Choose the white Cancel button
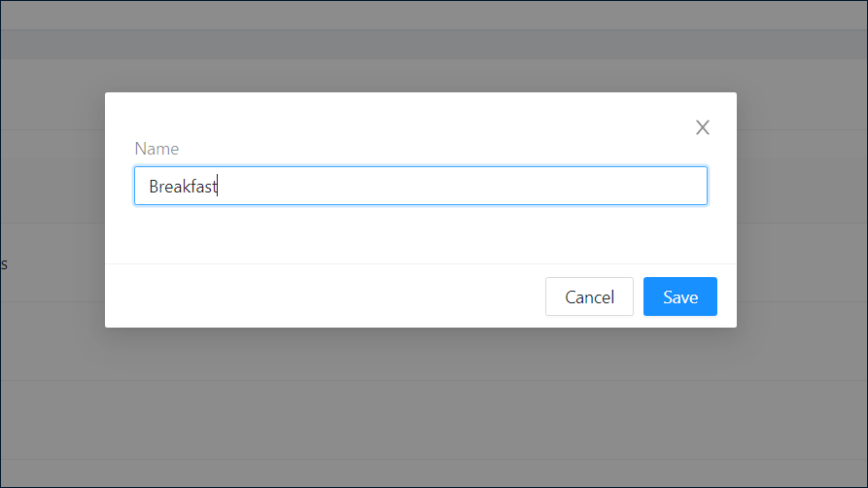Screen dimensions: 868x488 coord(589,296)
